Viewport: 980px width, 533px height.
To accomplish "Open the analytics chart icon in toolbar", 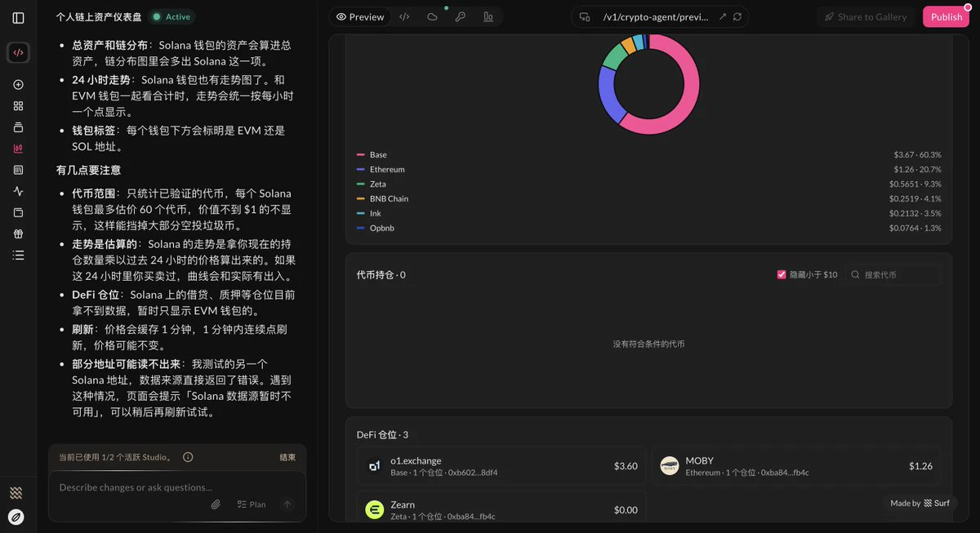I will pyautogui.click(x=488, y=16).
